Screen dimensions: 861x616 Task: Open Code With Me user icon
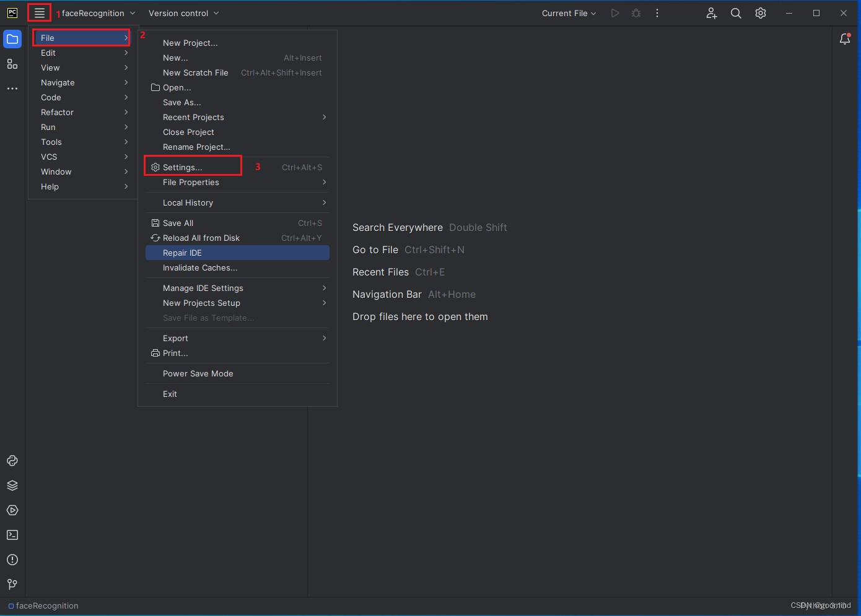[x=711, y=13]
